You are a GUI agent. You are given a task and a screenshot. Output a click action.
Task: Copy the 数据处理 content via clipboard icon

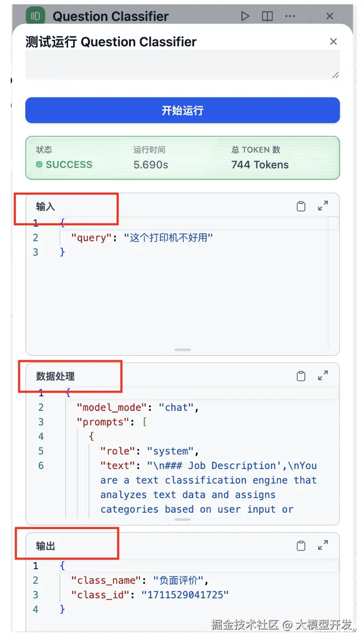tap(301, 376)
